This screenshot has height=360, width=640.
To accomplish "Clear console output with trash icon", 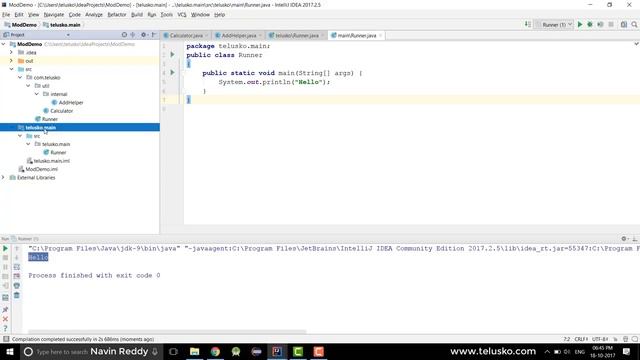I will (17, 295).
